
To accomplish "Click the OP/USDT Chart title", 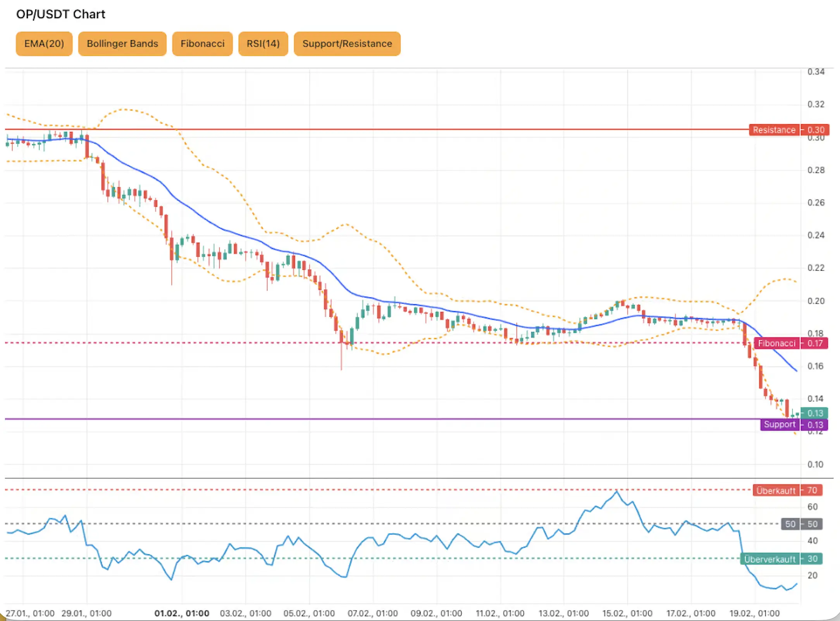I will click(60, 14).
